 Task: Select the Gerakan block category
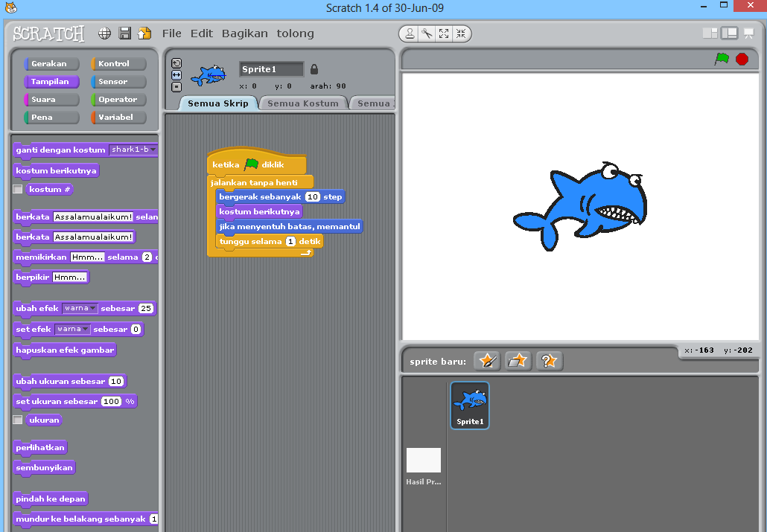point(51,63)
